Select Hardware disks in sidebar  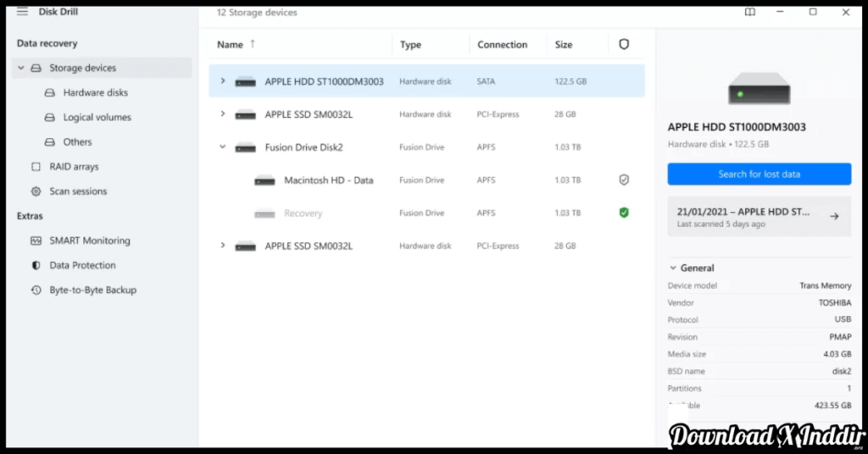click(95, 92)
